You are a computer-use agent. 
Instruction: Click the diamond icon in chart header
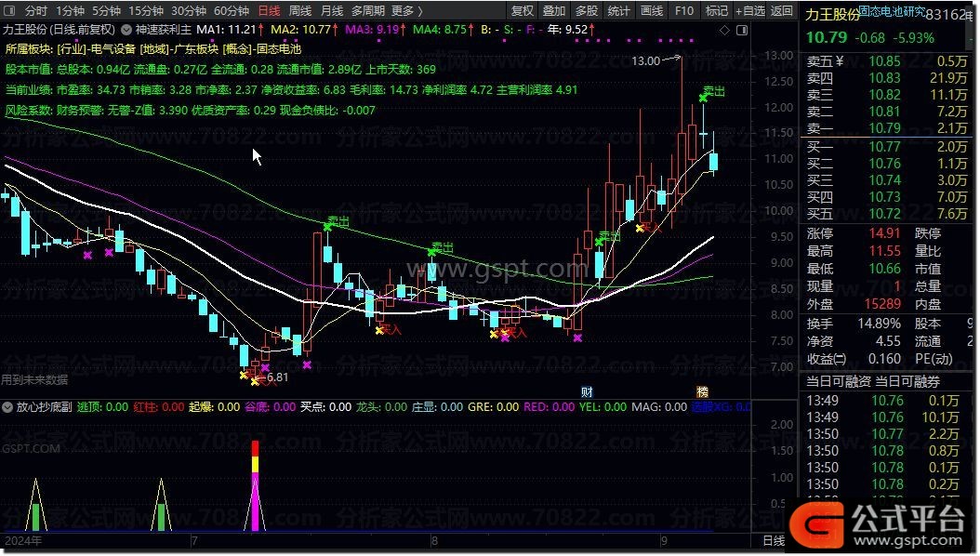pyautogui.click(x=724, y=30)
